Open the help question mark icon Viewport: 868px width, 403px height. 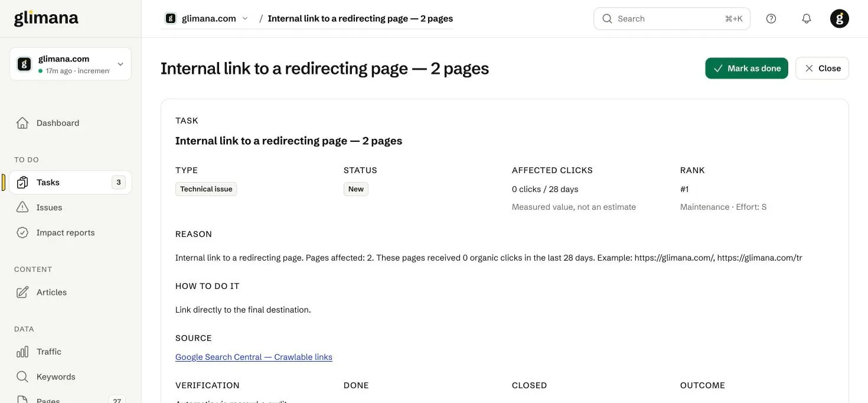[x=771, y=18]
